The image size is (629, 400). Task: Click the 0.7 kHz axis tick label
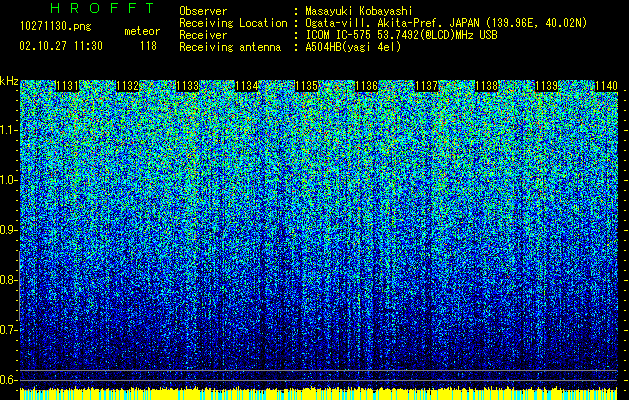tap(8, 330)
